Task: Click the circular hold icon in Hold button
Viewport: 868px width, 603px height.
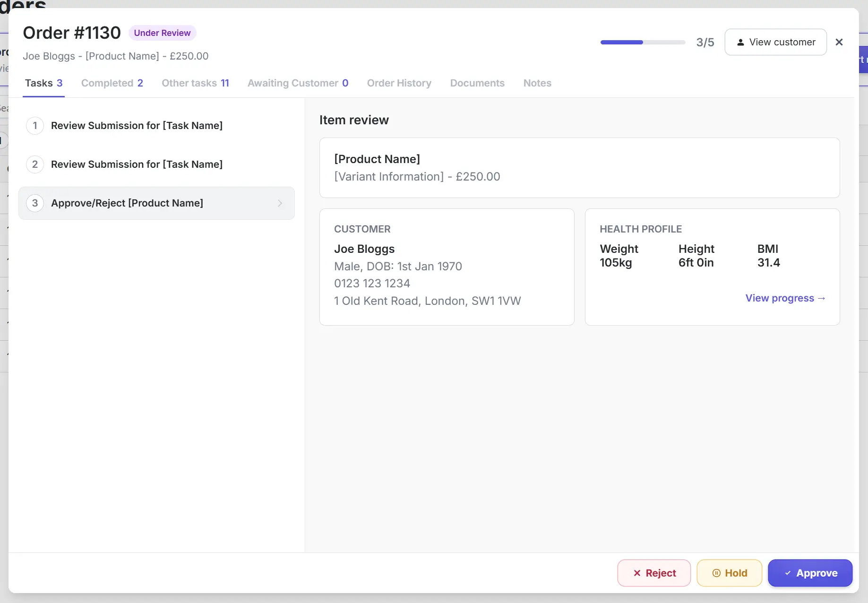Action: click(716, 573)
